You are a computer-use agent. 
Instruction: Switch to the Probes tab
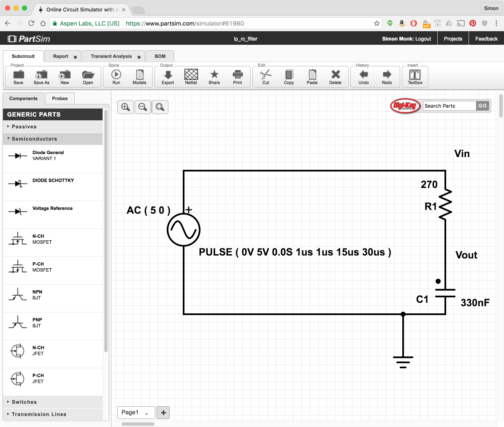click(x=60, y=98)
